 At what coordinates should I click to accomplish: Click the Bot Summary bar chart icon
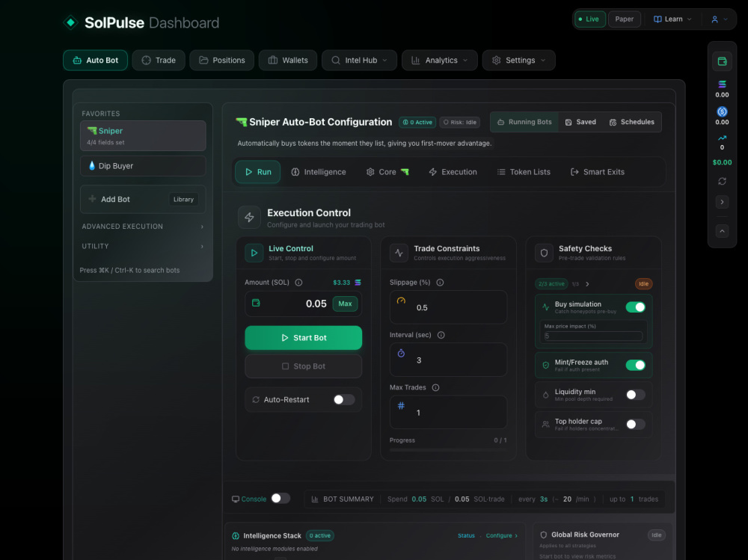[315, 499]
